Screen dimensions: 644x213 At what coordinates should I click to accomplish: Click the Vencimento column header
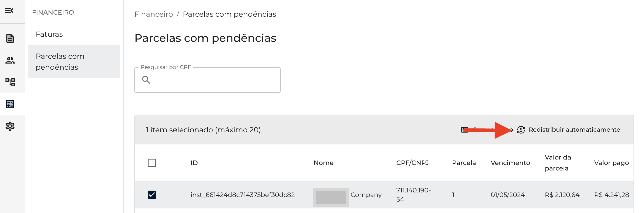[x=510, y=163]
